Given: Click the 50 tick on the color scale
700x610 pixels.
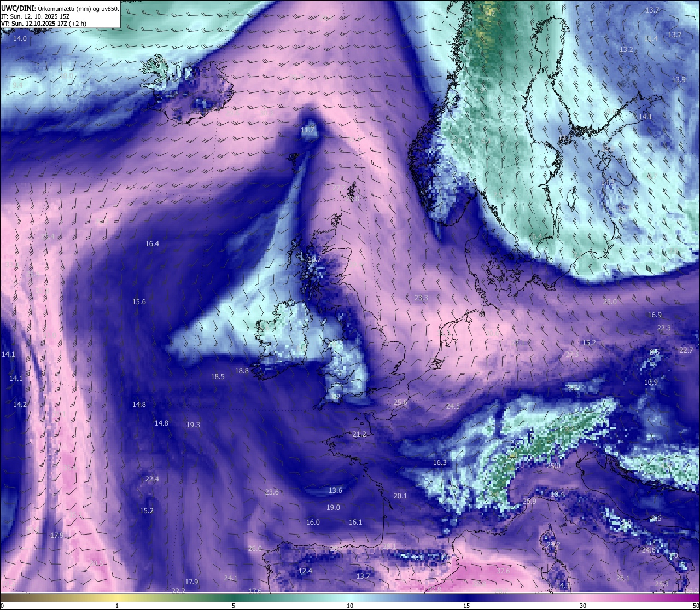Looking at the screenshot, I should pyautogui.click(x=696, y=606).
